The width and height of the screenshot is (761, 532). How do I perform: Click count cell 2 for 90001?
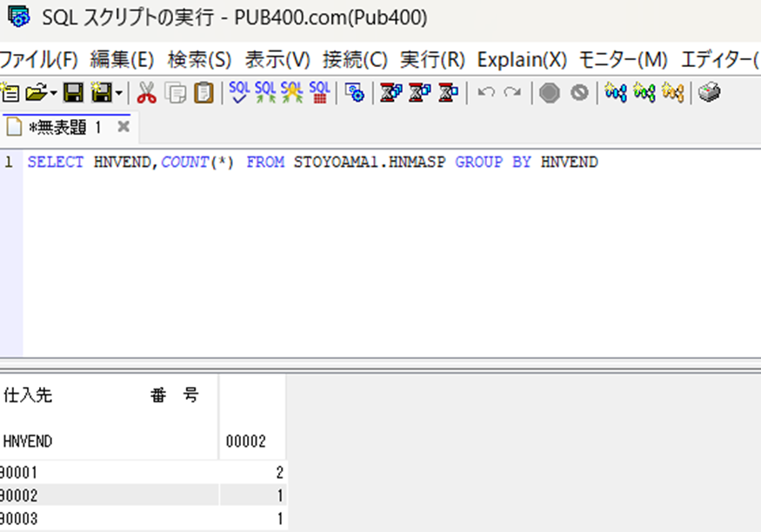point(253,472)
